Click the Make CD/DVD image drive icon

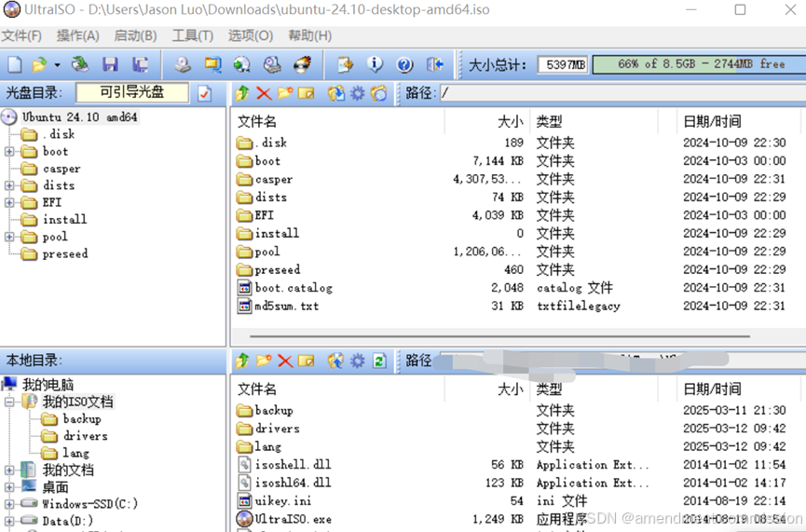pos(182,64)
